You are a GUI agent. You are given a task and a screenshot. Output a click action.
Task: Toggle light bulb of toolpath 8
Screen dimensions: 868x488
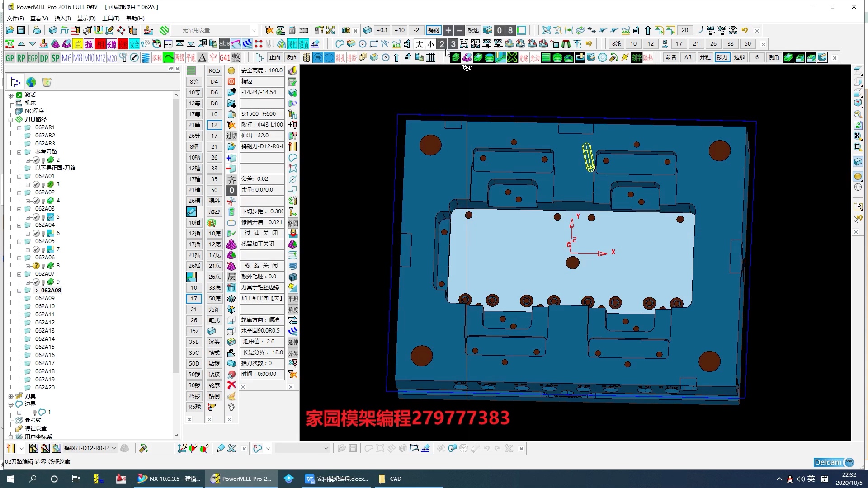[x=43, y=266]
